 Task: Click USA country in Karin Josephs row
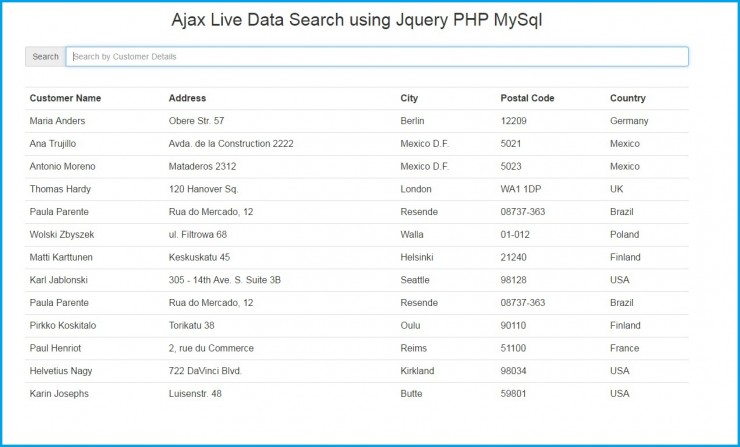pos(620,393)
